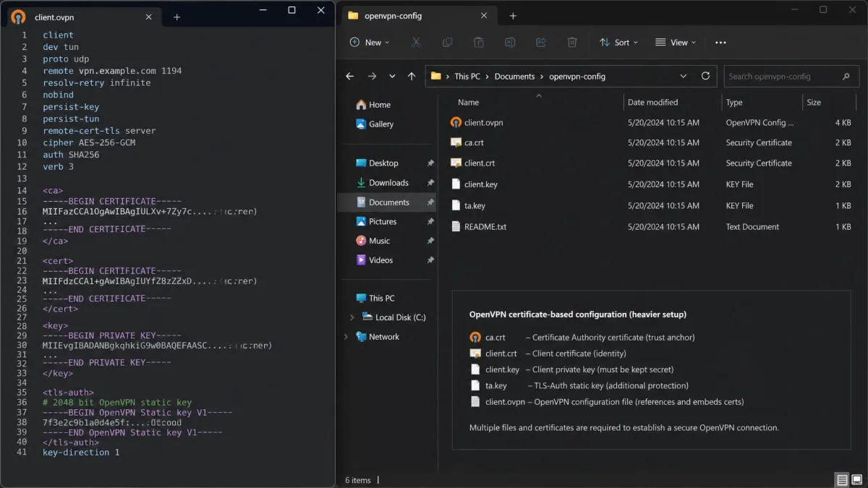
Task: Click the chevron after Documents in path
Action: pyautogui.click(x=542, y=77)
